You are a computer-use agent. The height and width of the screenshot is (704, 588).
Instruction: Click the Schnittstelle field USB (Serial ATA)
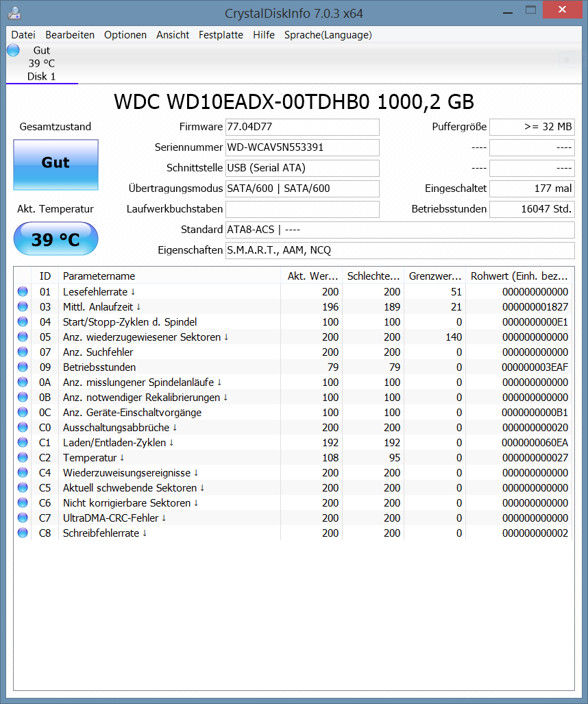[302, 168]
